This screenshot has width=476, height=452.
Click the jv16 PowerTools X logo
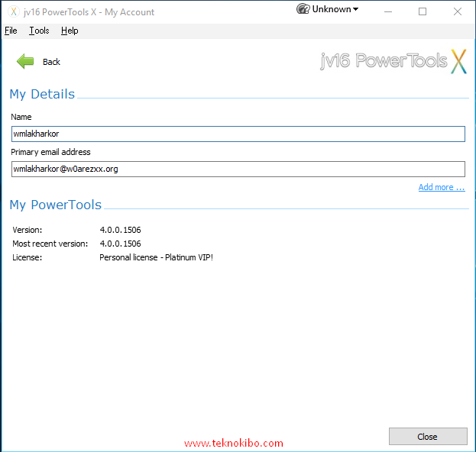pyautogui.click(x=393, y=62)
